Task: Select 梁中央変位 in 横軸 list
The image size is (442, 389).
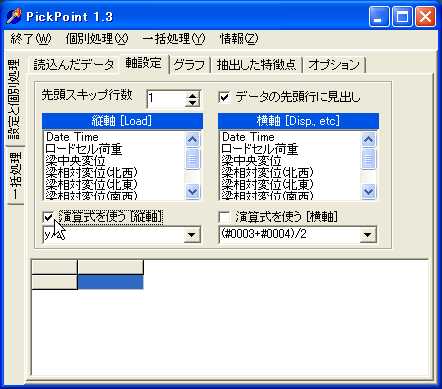Action: (251, 161)
